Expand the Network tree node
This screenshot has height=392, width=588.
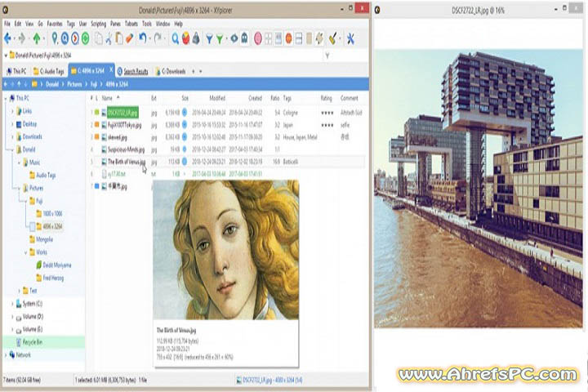tap(6, 355)
